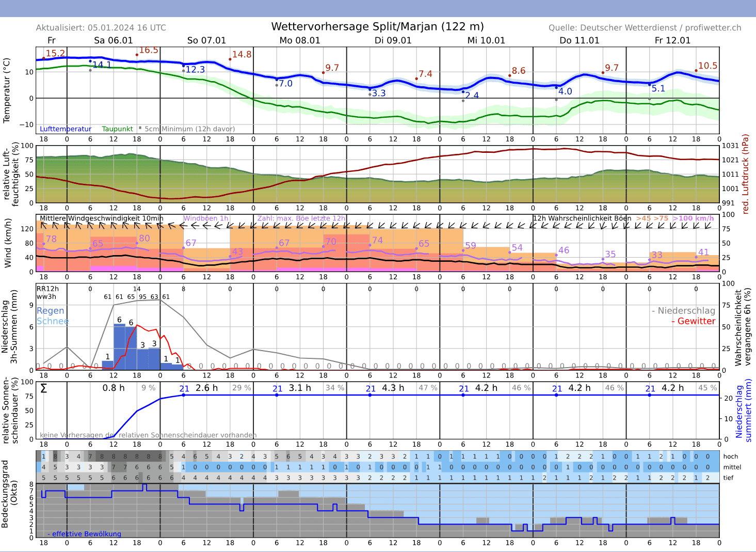Click the Windböen 1h legend text

tap(205, 218)
